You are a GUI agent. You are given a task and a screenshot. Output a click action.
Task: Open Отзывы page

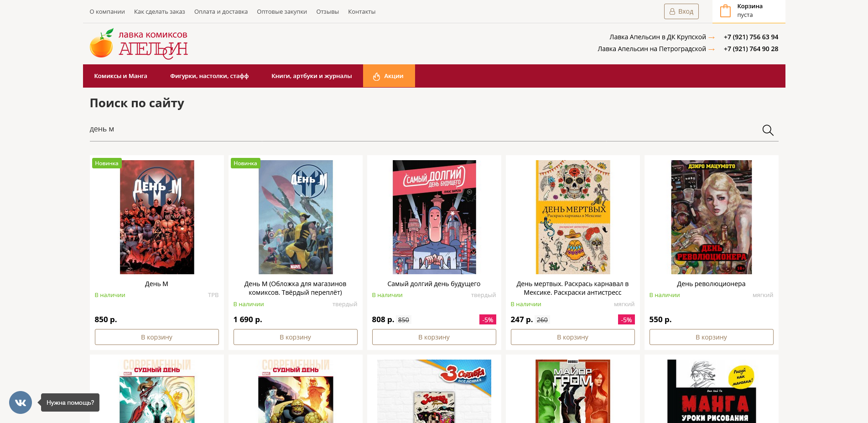[327, 12]
